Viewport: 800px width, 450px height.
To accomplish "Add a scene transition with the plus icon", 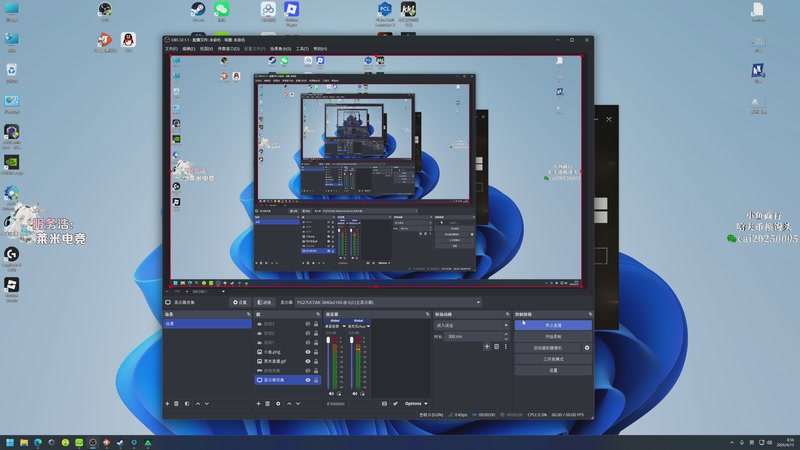I will tap(487, 346).
